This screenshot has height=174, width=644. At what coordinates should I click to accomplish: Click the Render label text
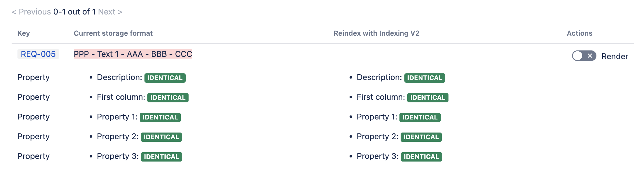pos(615,56)
